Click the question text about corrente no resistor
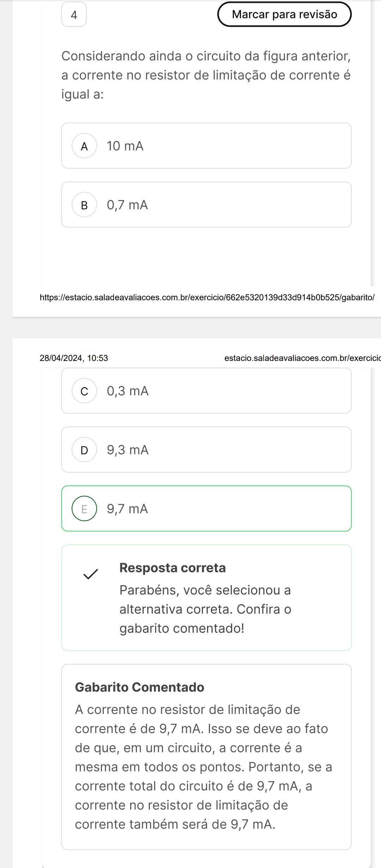The height and width of the screenshot is (868, 381). tap(206, 75)
